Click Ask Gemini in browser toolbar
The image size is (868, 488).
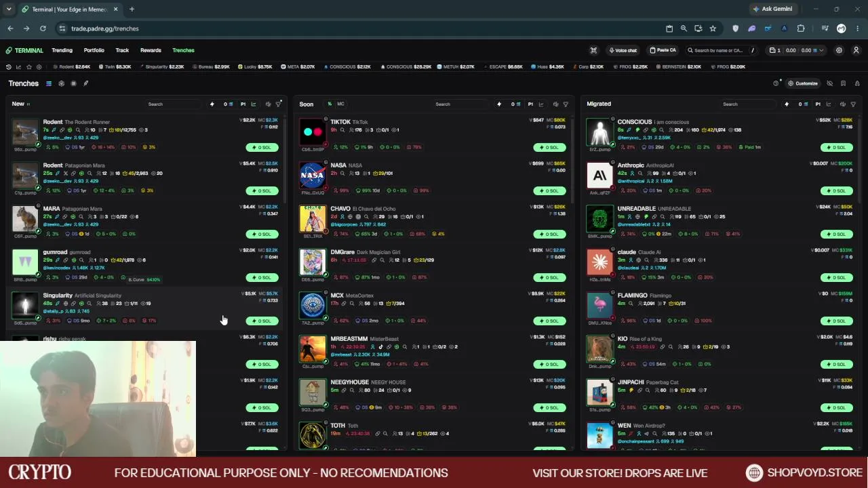point(772,9)
